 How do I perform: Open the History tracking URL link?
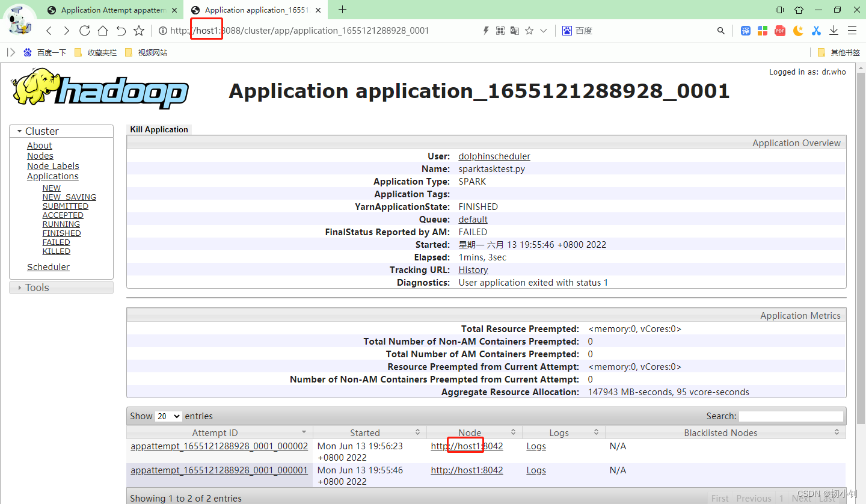[473, 269]
